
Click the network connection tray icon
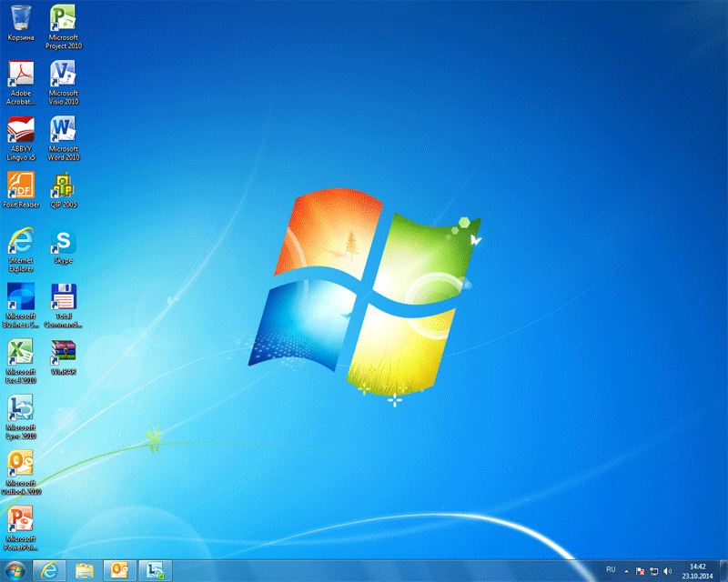pos(653,571)
